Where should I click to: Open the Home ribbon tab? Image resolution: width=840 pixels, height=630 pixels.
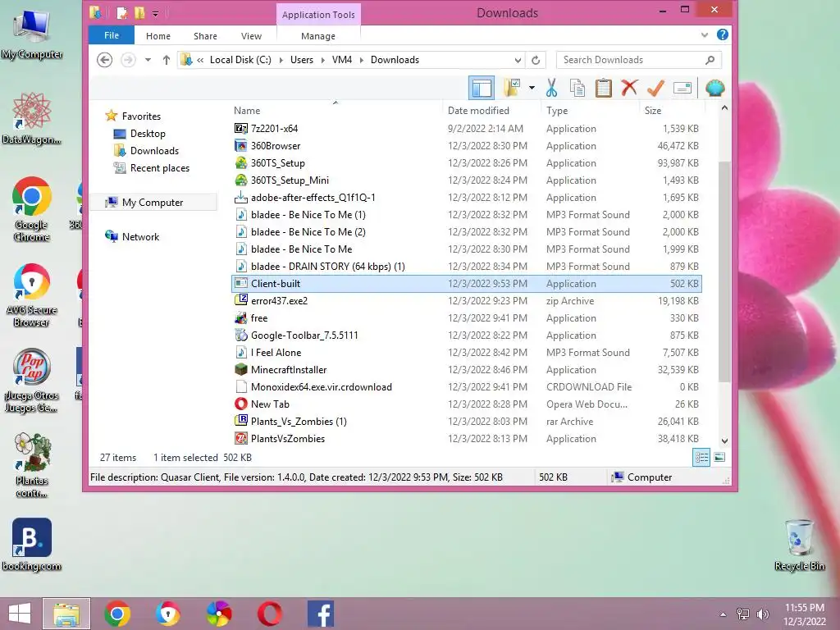(158, 36)
